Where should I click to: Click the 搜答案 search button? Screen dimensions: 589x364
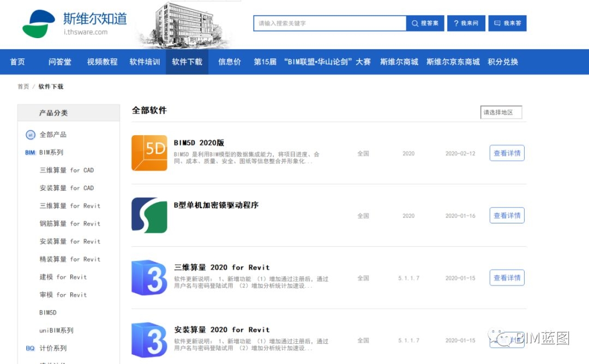(425, 23)
